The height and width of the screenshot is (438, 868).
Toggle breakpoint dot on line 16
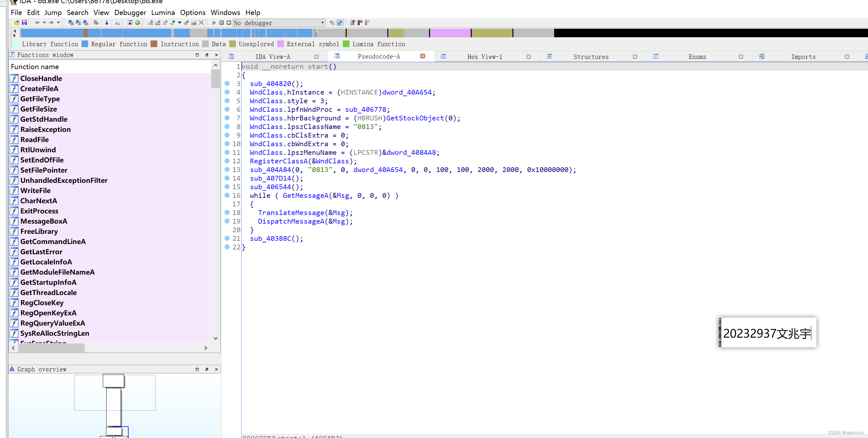click(x=227, y=195)
